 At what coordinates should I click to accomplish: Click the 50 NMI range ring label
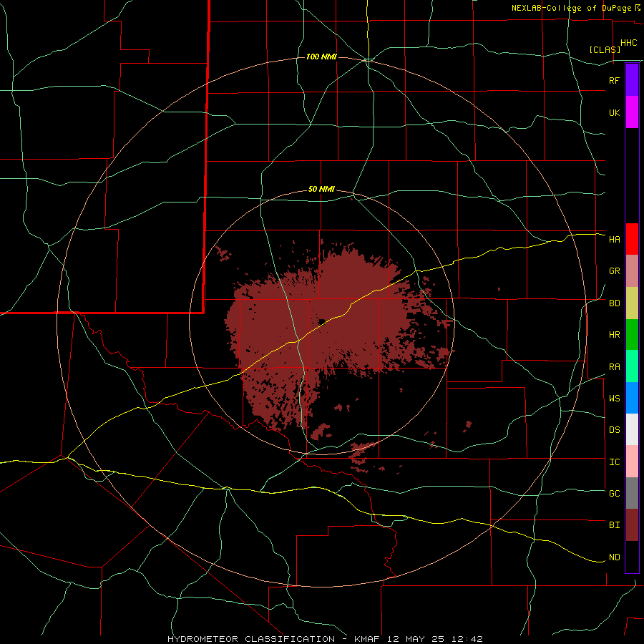click(x=321, y=190)
